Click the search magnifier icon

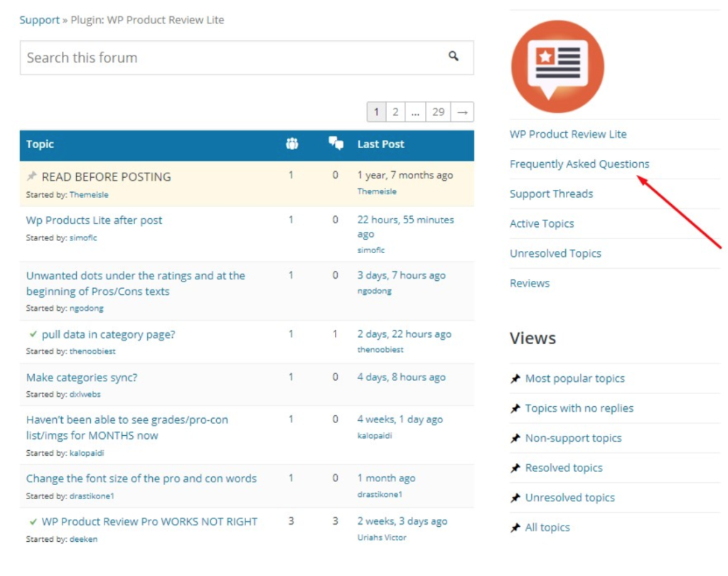(x=454, y=57)
